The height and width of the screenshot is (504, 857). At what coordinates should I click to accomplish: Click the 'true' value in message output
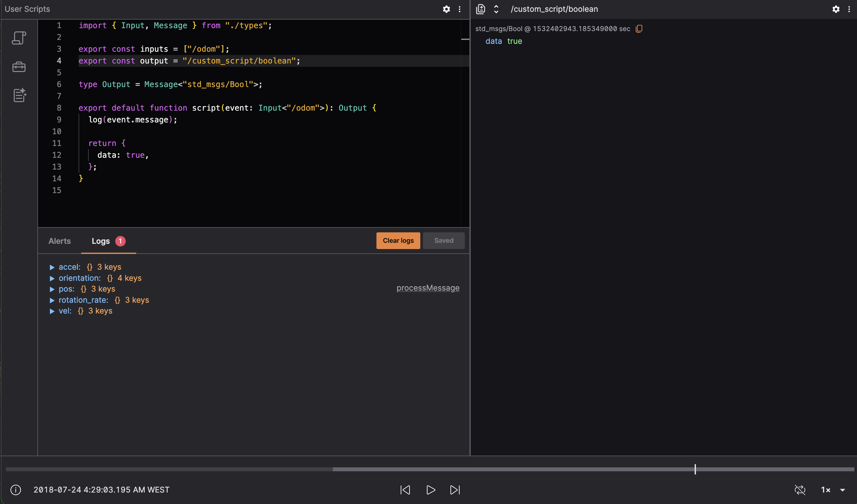tap(515, 41)
